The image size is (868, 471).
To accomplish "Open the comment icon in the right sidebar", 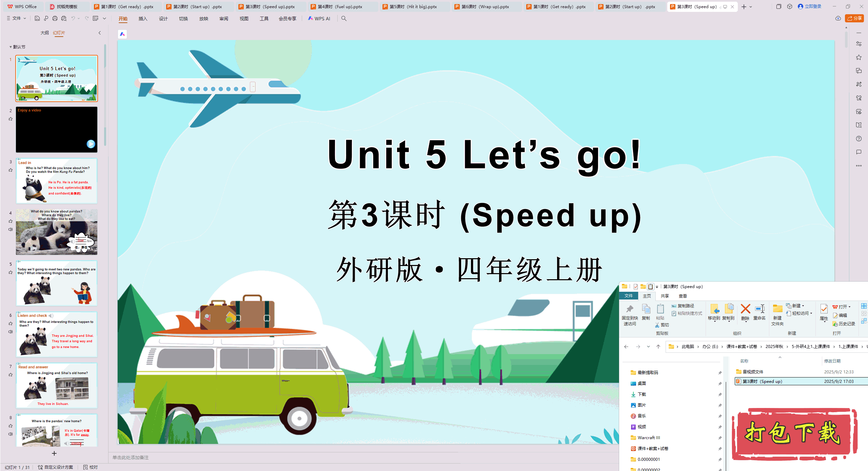I will (859, 152).
